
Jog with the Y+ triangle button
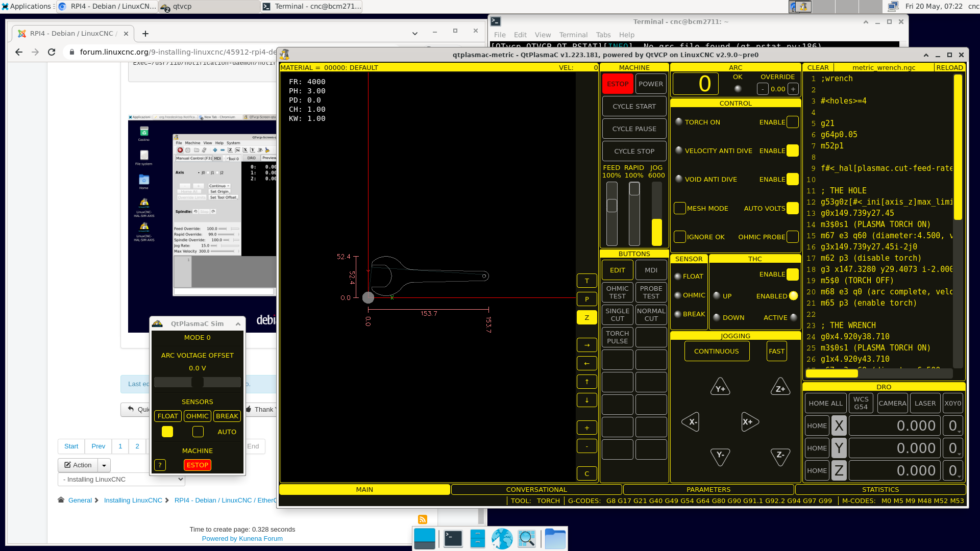pyautogui.click(x=720, y=387)
